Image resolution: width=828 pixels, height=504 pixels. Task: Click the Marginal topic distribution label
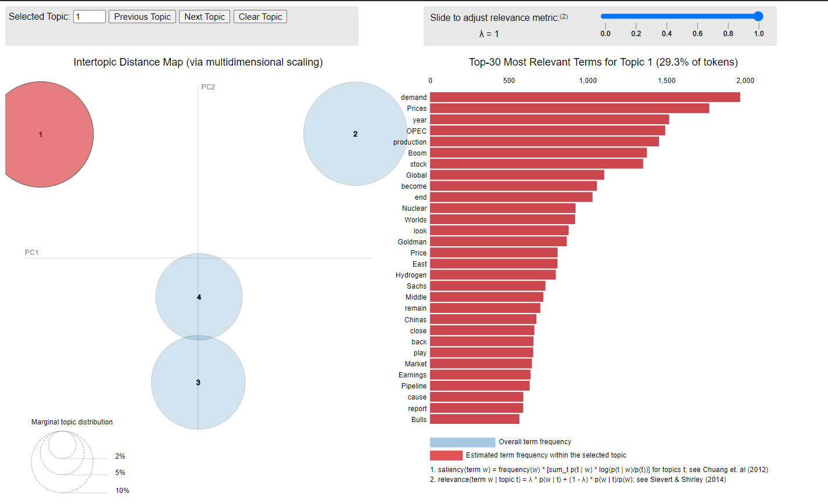[72, 422]
